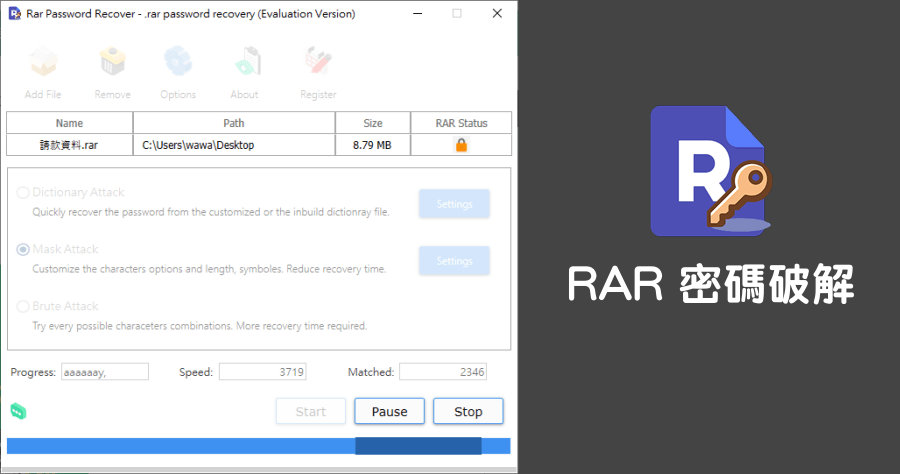Viewport: 900px width, 474px height.
Task: Select the Brute Attack radio button
Action: (23, 306)
